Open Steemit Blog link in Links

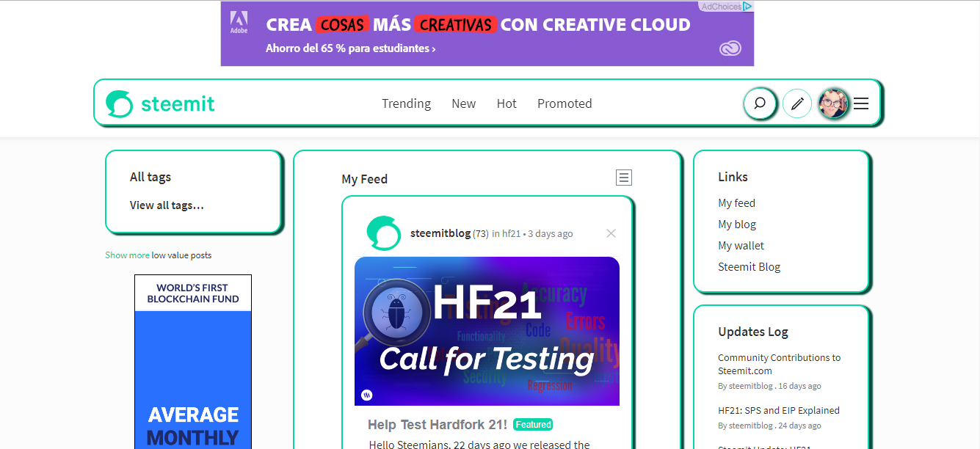pyautogui.click(x=749, y=267)
